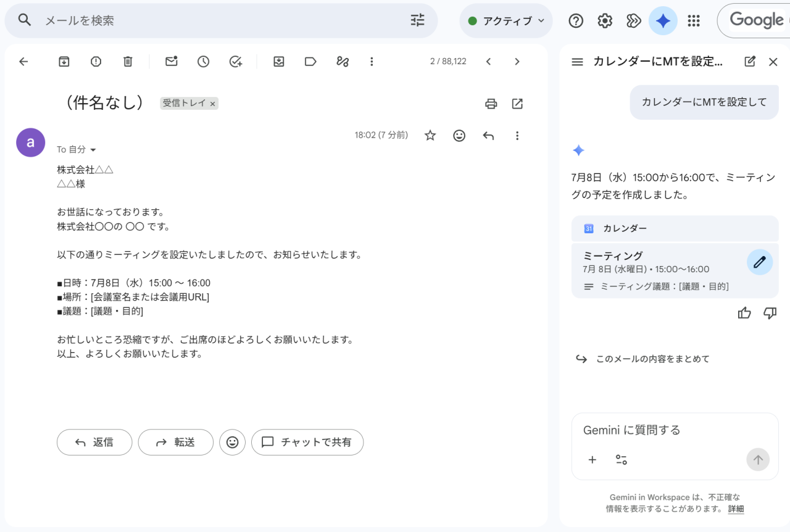Expand the アクティブ status dropdown
Image resolution: width=790 pixels, height=532 pixels.
[x=507, y=21]
